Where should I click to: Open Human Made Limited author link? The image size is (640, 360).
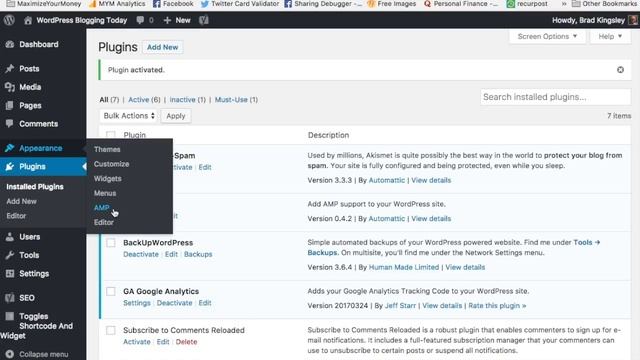tap(404, 267)
